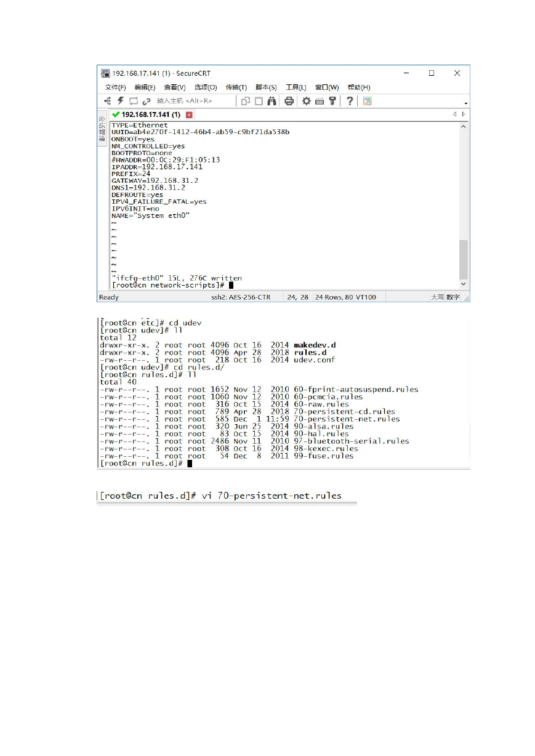Open Find with the binoculars icon
The width and height of the screenshot is (535, 756).
pyautogui.click(x=272, y=101)
